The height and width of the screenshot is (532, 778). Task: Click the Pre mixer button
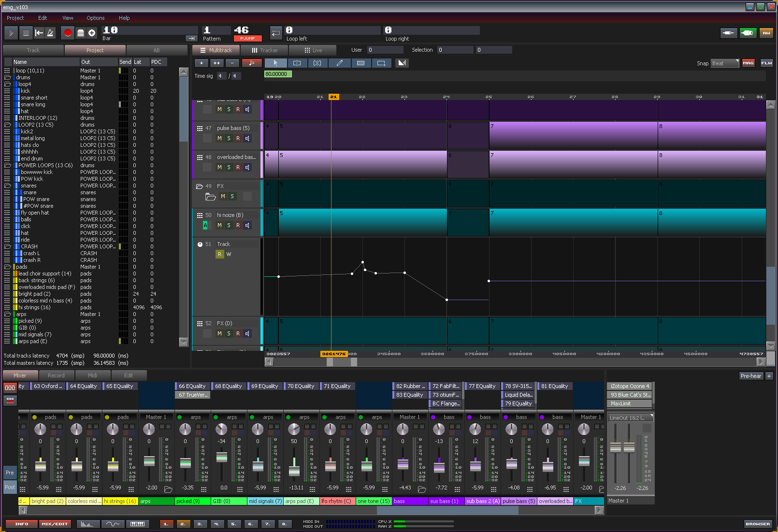[x=10, y=473]
